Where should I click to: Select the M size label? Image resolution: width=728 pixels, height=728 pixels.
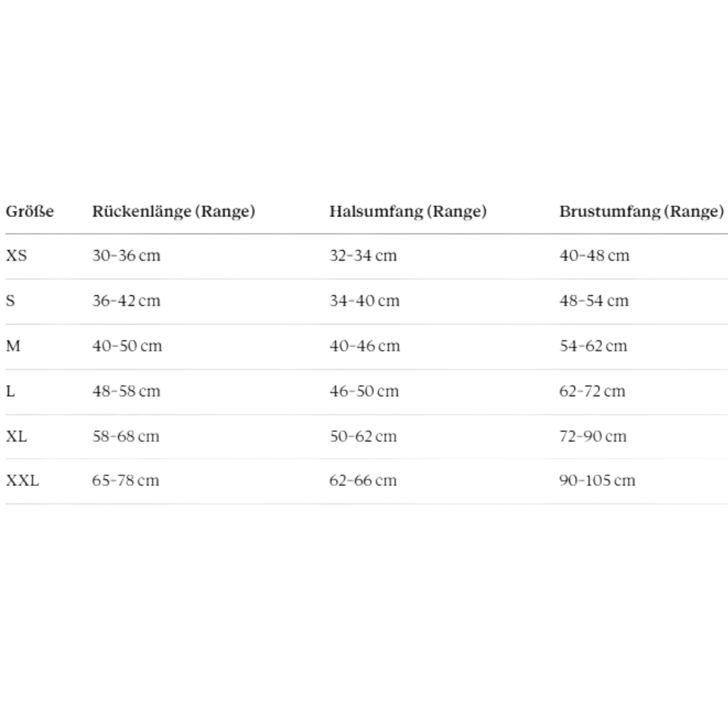coord(13,346)
